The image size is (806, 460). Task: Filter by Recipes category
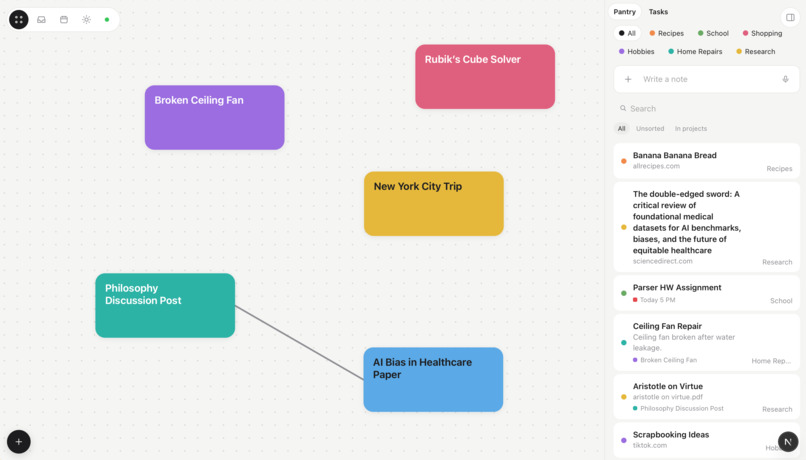[666, 33]
